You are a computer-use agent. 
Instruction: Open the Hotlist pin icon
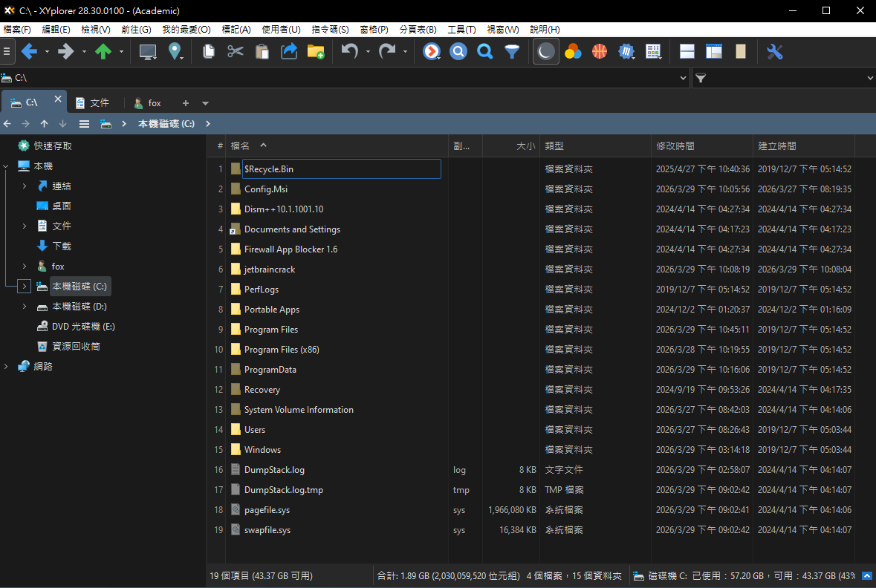175,52
